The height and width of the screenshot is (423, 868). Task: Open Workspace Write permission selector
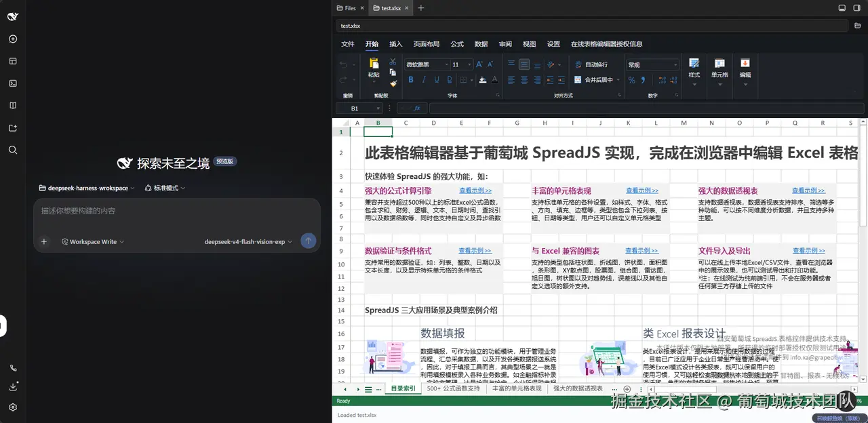coord(93,241)
